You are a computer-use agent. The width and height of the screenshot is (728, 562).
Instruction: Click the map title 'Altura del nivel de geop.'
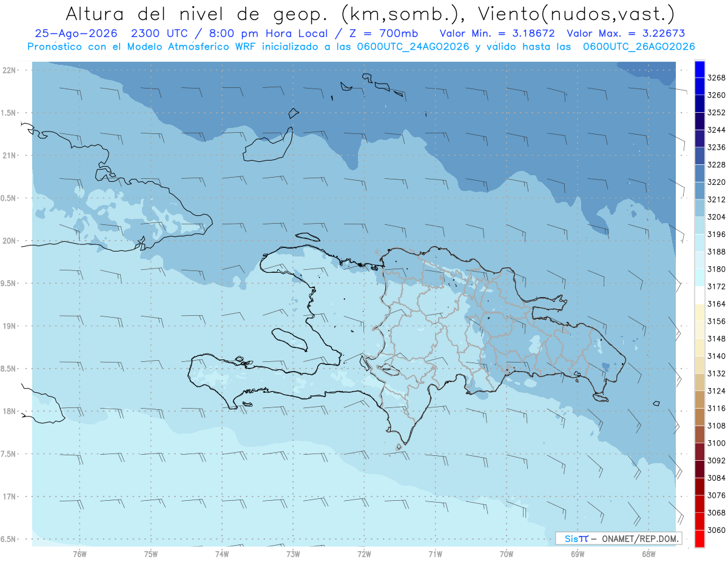tap(196, 13)
